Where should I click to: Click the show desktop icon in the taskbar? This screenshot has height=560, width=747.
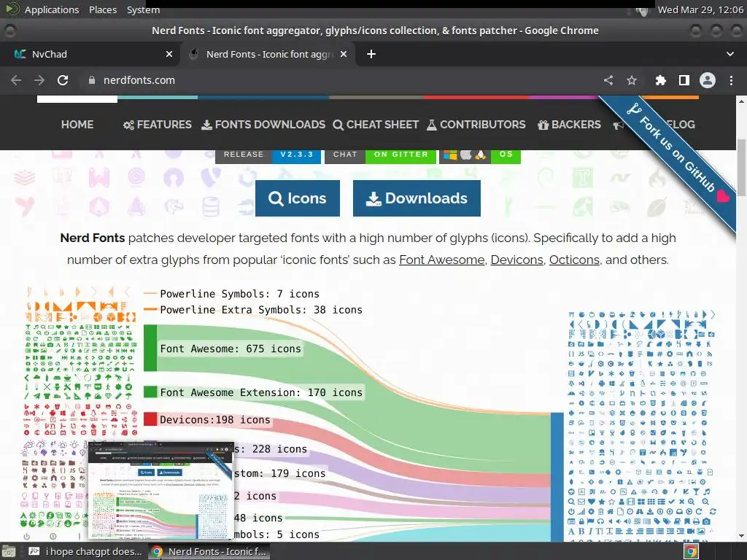[9, 551]
